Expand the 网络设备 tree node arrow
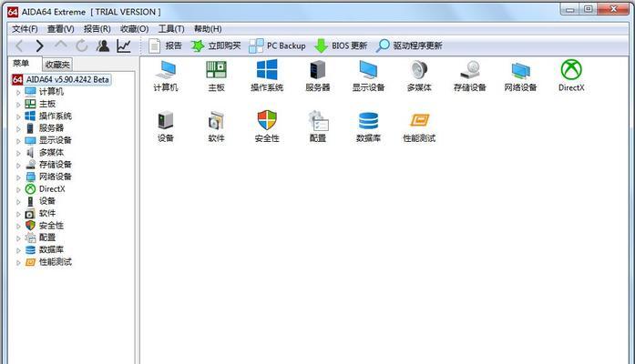Image resolution: width=635 pixels, height=364 pixels. (x=18, y=177)
